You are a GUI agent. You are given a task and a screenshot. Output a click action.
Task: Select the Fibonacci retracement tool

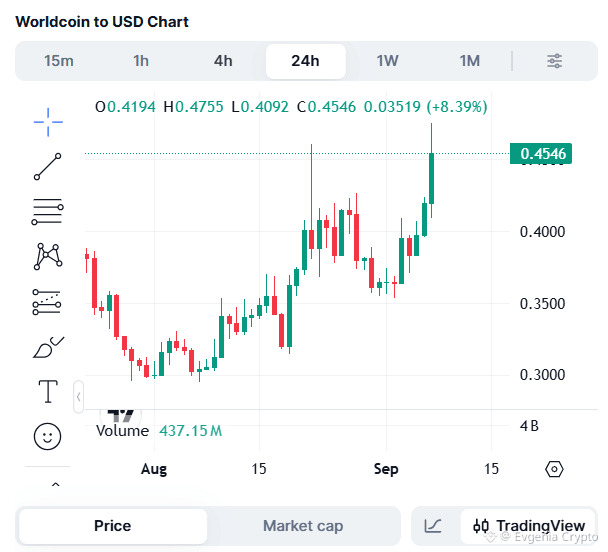click(x=48, y=212)
